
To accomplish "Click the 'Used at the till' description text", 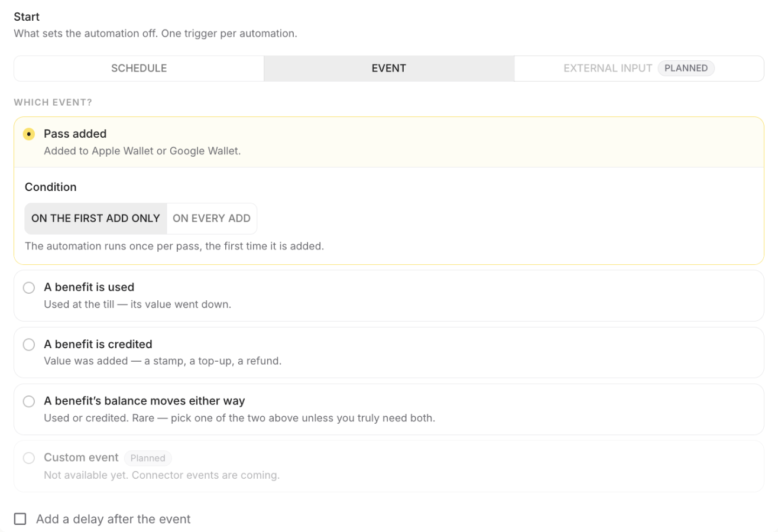I will point(138,304).
